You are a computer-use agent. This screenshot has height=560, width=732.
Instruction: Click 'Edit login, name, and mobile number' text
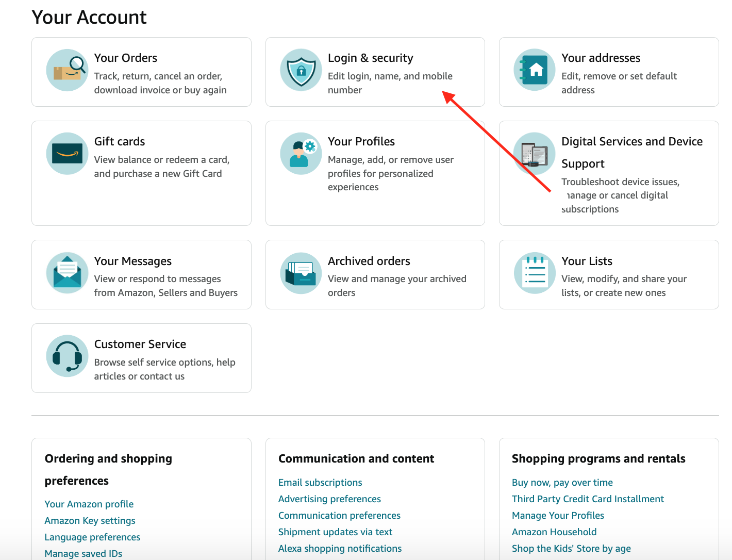[x=390, y=83]
